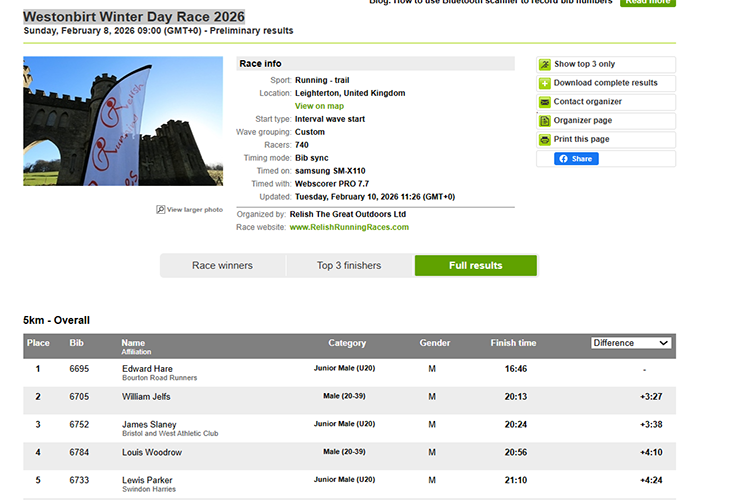Switch to the Race winners tab
Screen dimensions: 750x500
point(222,266)
